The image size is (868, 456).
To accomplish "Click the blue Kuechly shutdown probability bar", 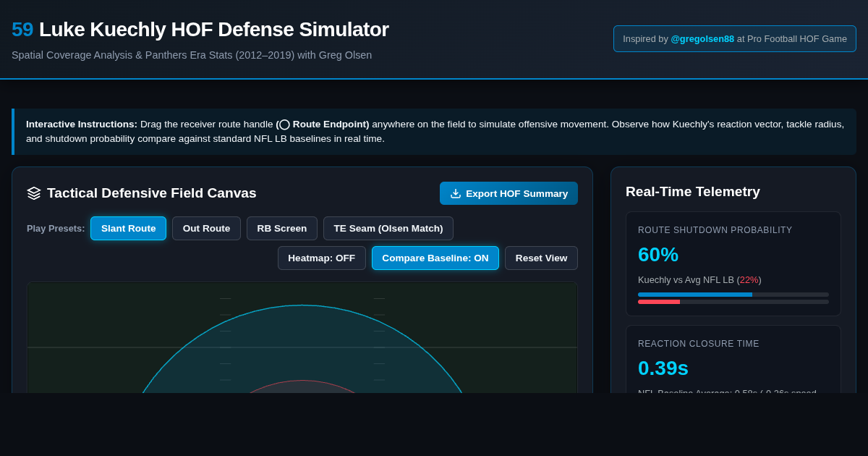I will [695, 295].
